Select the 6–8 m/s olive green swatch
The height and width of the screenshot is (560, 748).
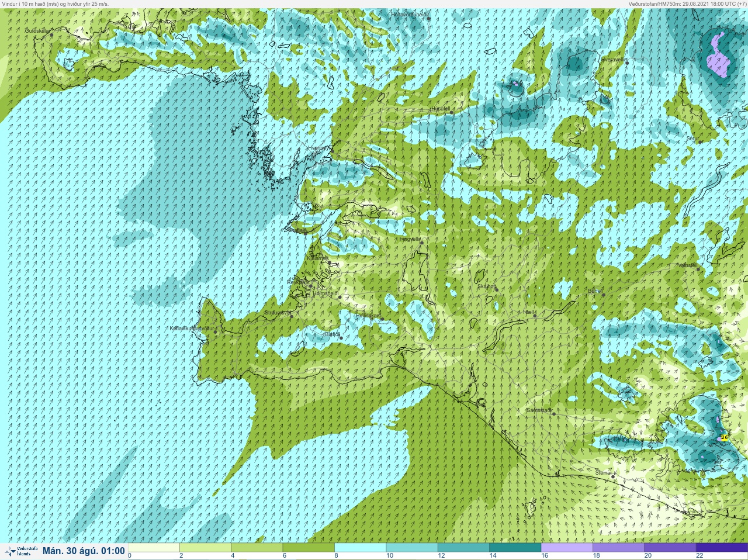309,548
